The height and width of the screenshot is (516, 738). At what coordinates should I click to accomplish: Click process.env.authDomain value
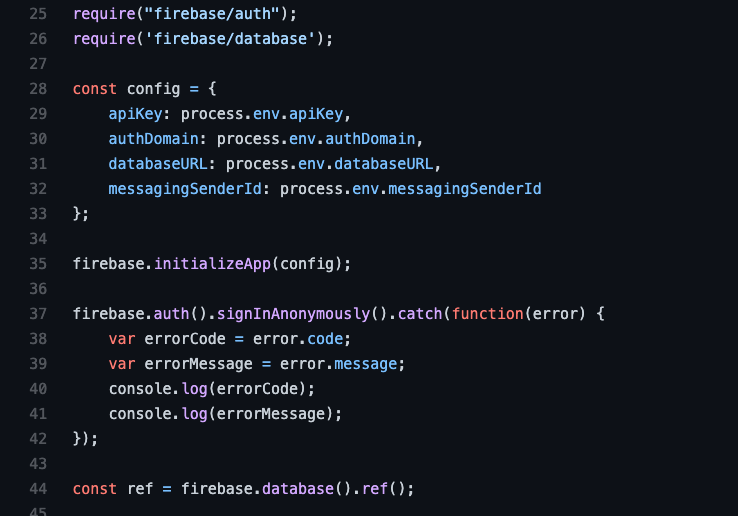(316, 139)
